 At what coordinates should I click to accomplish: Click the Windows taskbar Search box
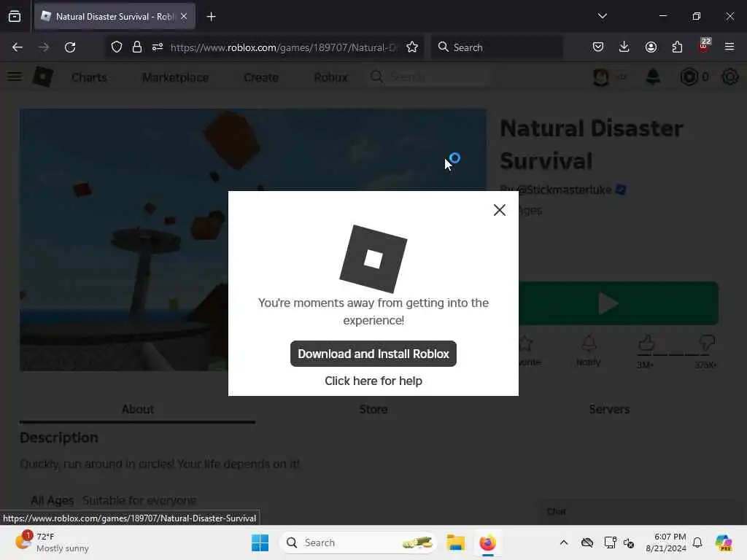click(x=357, y=542)
